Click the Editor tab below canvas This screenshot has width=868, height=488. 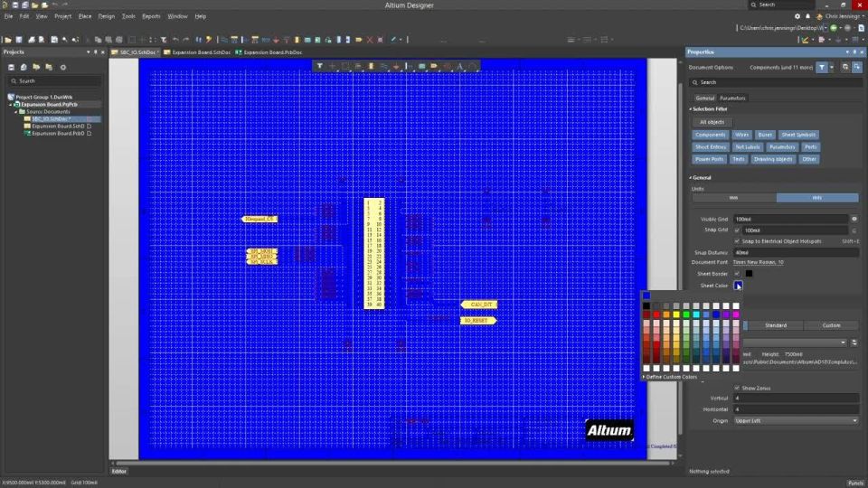click(119, 472)
